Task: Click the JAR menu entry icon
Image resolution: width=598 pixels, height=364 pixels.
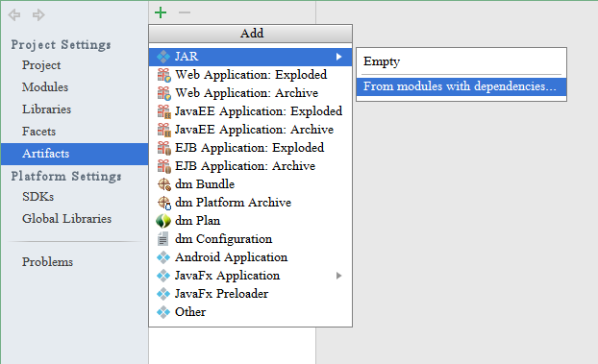Action: [x=163, y=57]
